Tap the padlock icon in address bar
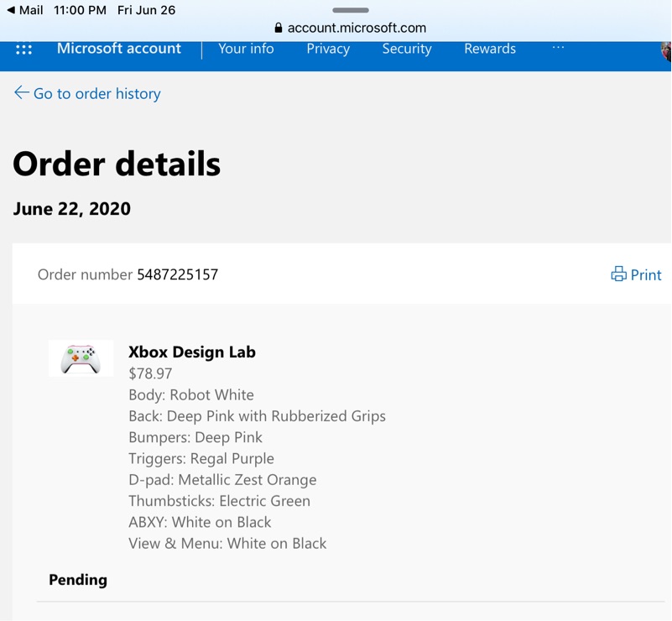The image size is (672, 621). [279, 28]
